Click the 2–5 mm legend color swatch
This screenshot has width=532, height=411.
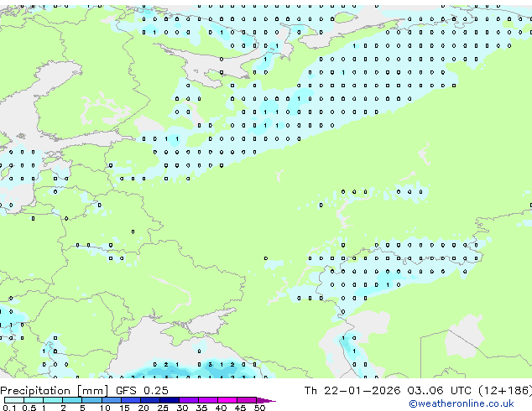point(73,400)
